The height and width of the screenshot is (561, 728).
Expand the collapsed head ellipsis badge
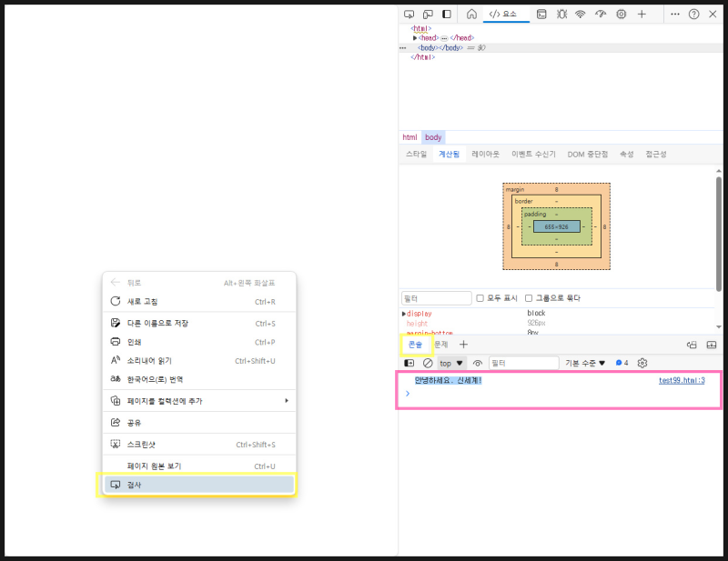444,38
